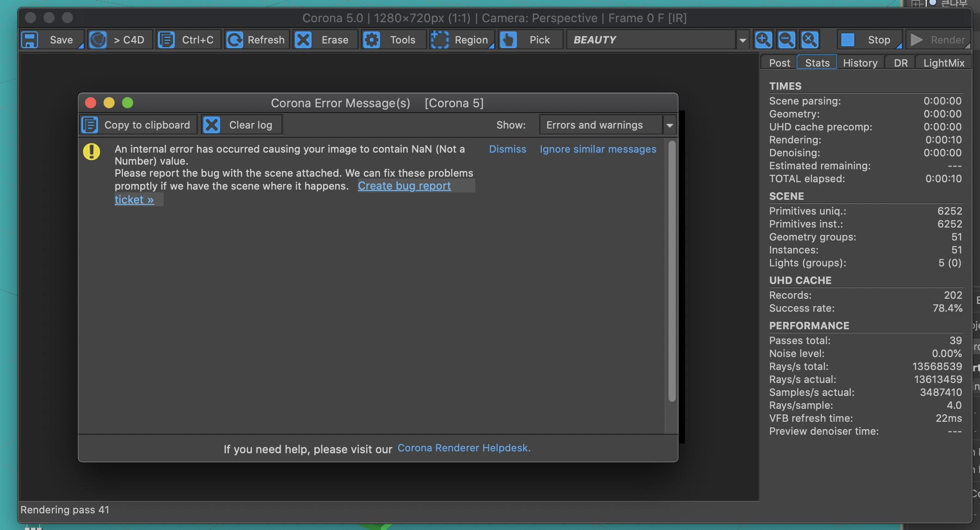Screen dimensions: 980x530
Task: Click the Records 202 row
Action: pyautogui.click(x=865, y=295)
